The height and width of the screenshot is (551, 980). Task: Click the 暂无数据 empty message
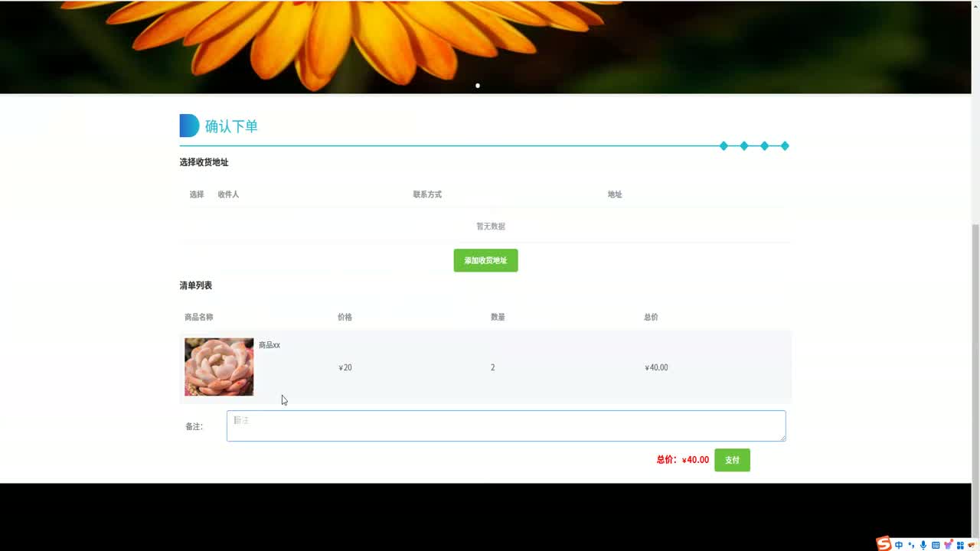pyautogui.click(x=491, y=227)
